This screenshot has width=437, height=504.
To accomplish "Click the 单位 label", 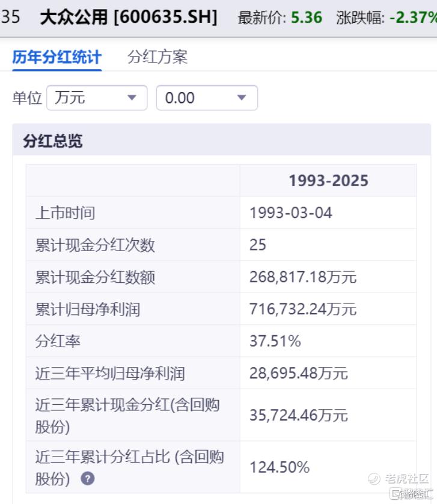I will 27,98.
